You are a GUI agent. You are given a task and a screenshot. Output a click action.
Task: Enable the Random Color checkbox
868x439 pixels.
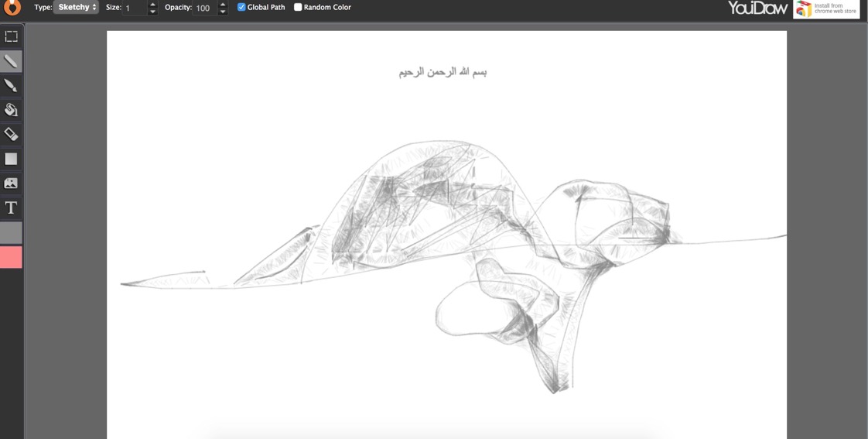[x=298, y=7]
